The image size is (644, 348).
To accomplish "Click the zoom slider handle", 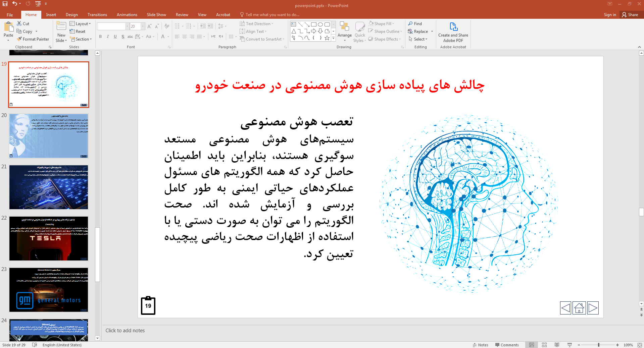I will [599, 345].
